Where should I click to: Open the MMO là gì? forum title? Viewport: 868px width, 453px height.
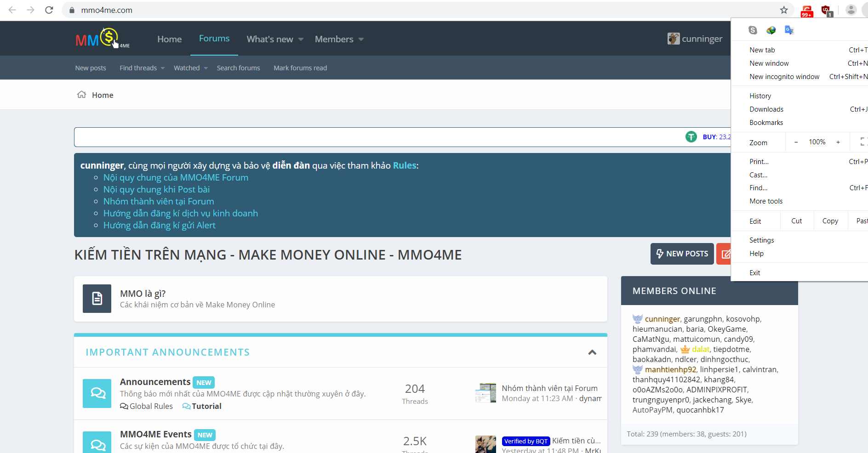143,294
